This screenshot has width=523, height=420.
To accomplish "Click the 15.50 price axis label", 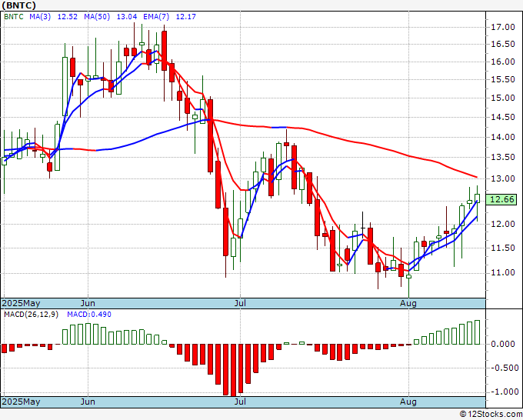I will click(503, 79).
